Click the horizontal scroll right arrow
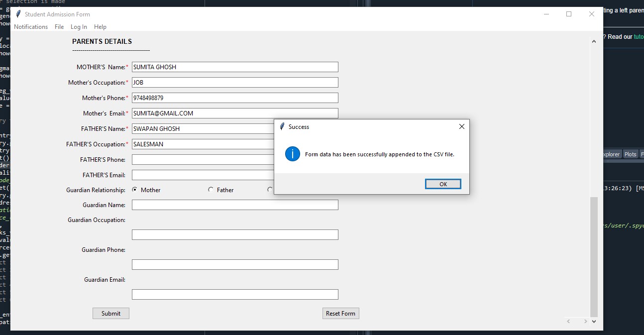The height and width of the screenshot is (335, 644). (585, 322)
